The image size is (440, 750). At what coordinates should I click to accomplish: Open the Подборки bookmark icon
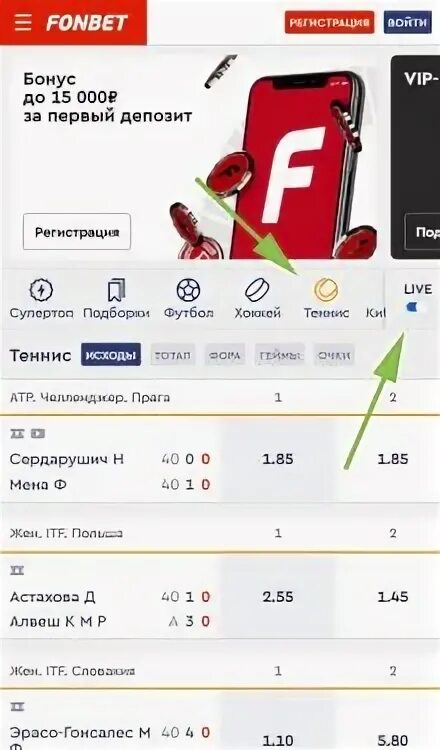click(x=116, y=289)
